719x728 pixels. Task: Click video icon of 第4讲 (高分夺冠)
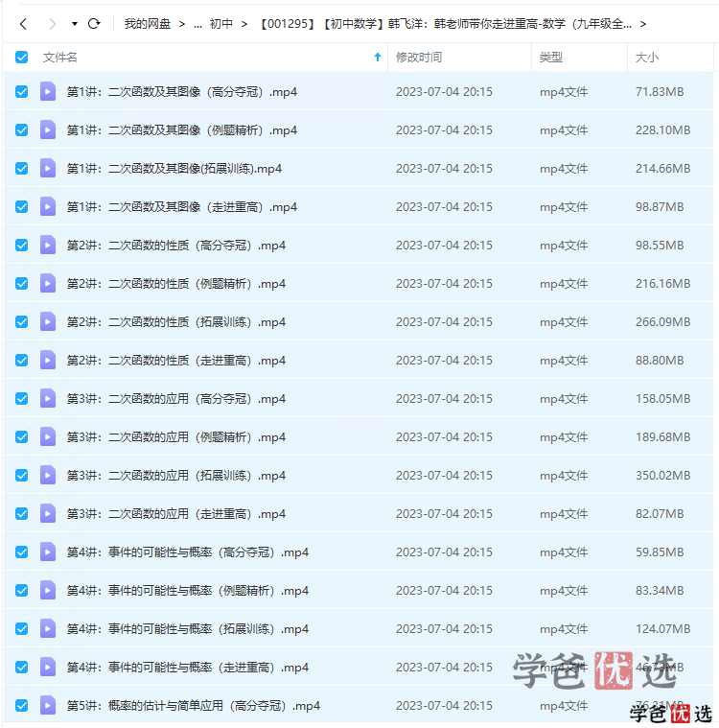[47, 552]
